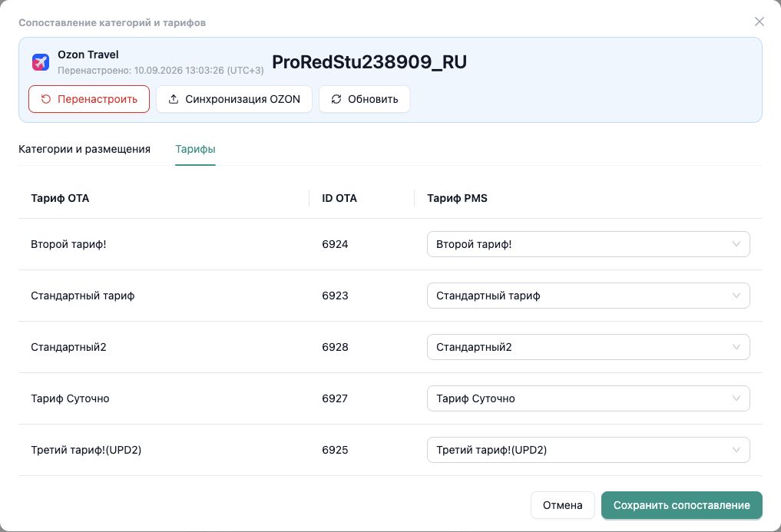Image resolution: width=781 pixels, height=532 pixels.
Task: Open the Третий тариф!(UPD2) PMS dropdown
Action: click(588, 450)
